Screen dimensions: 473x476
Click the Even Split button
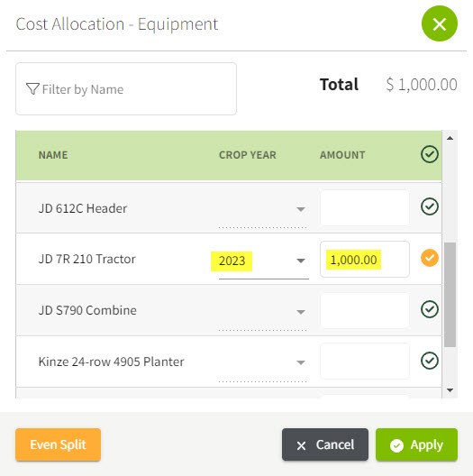pos(59,444)
